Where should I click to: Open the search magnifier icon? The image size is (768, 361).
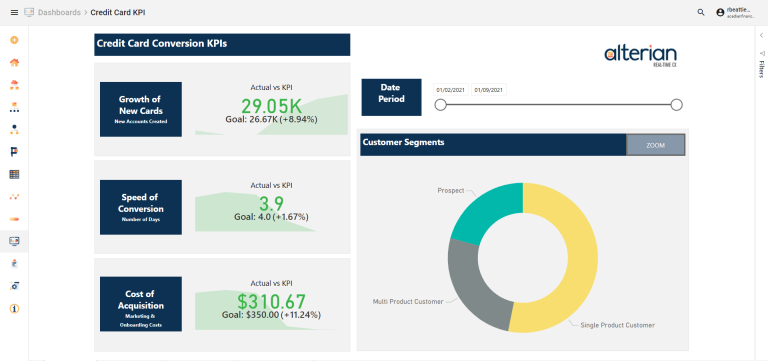coord(701,13)
